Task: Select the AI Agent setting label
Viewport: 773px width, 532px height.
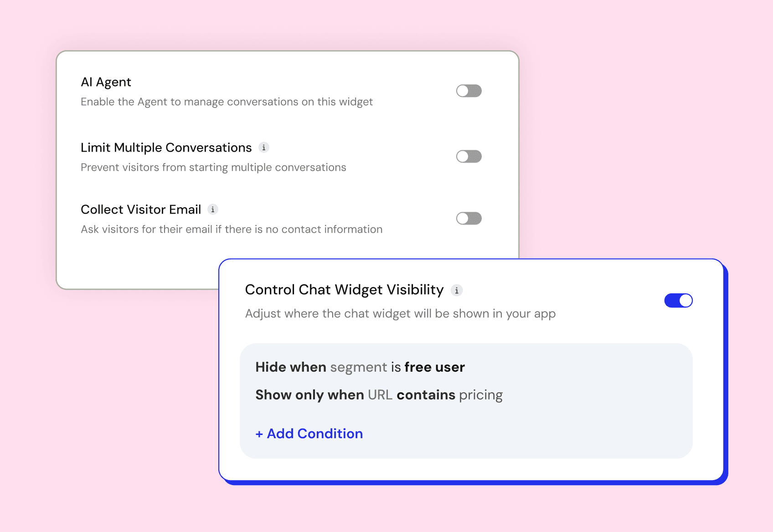Action: pos(106,82)
